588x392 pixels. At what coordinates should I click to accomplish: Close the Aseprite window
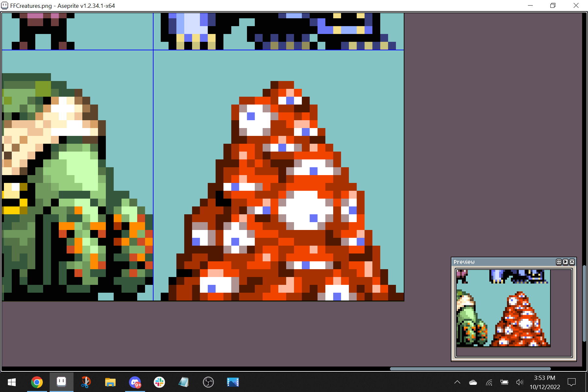coord(576,6)
